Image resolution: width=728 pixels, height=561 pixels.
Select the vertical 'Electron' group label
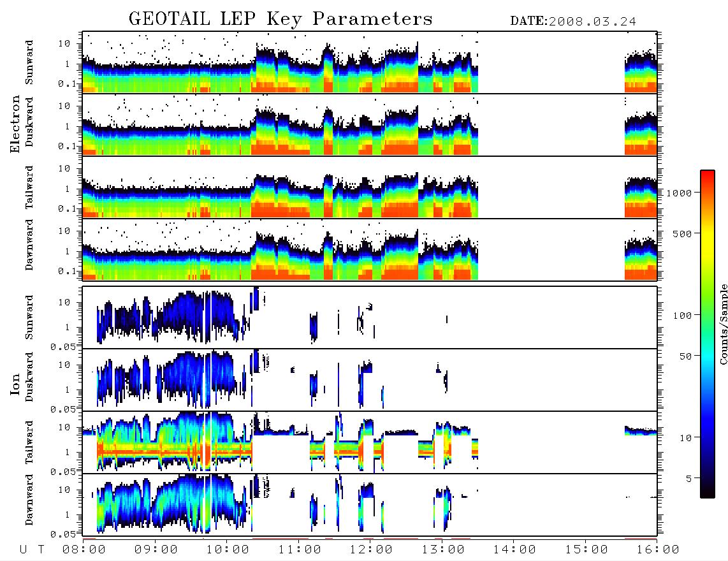pos(15,124)
